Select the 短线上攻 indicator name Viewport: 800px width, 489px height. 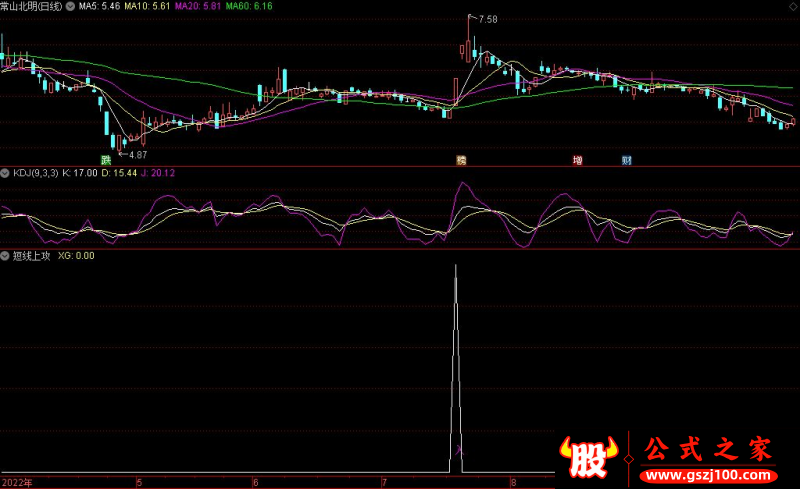[x=32, y=256]
